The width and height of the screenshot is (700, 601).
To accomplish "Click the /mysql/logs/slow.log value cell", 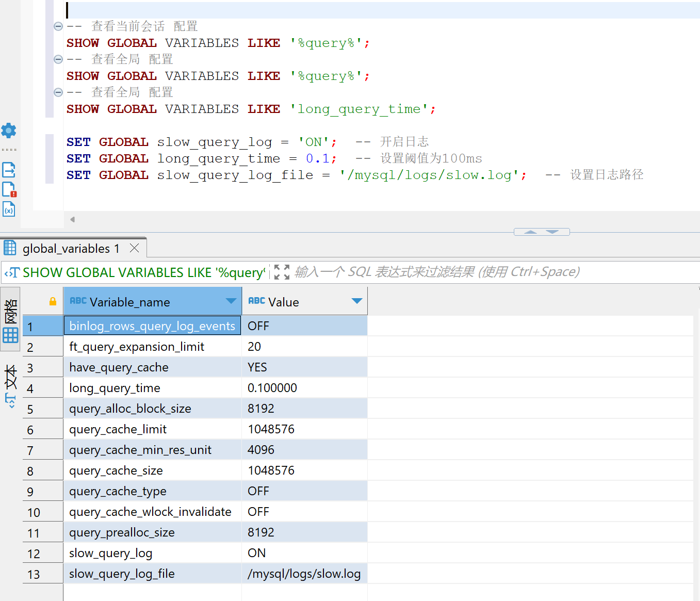I will click(x=305, y=573).
